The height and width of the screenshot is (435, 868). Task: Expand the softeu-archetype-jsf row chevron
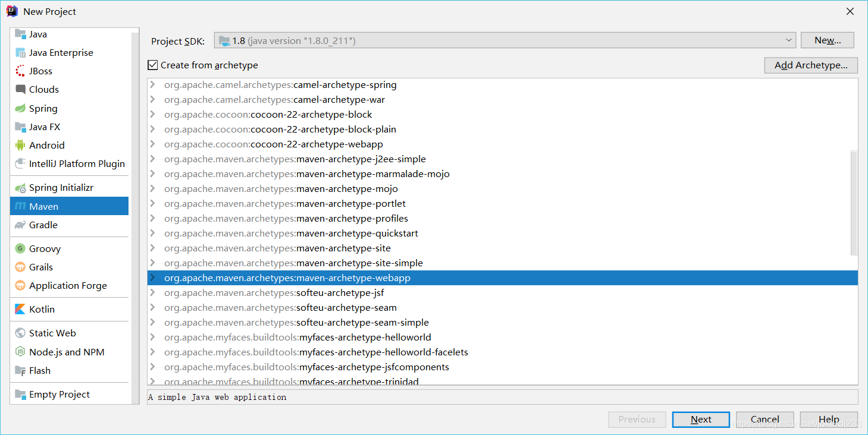coord(153,292)
